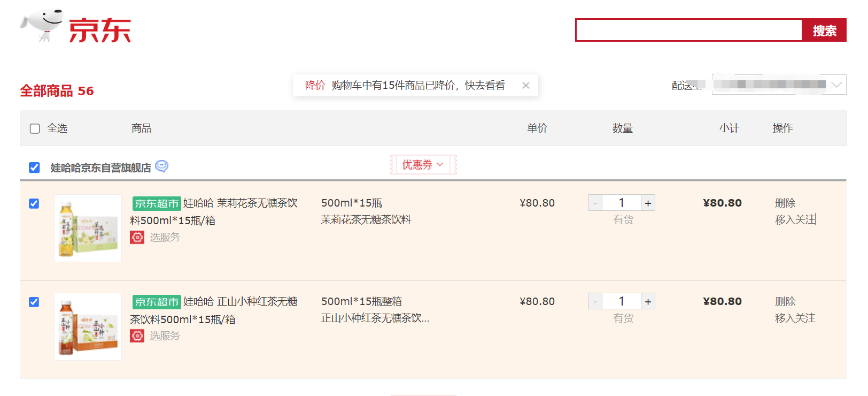Click the 正山小种红茶 bold subtotal ¥80.80
This screenshot has width=868, height=396.
coord(722,301)
